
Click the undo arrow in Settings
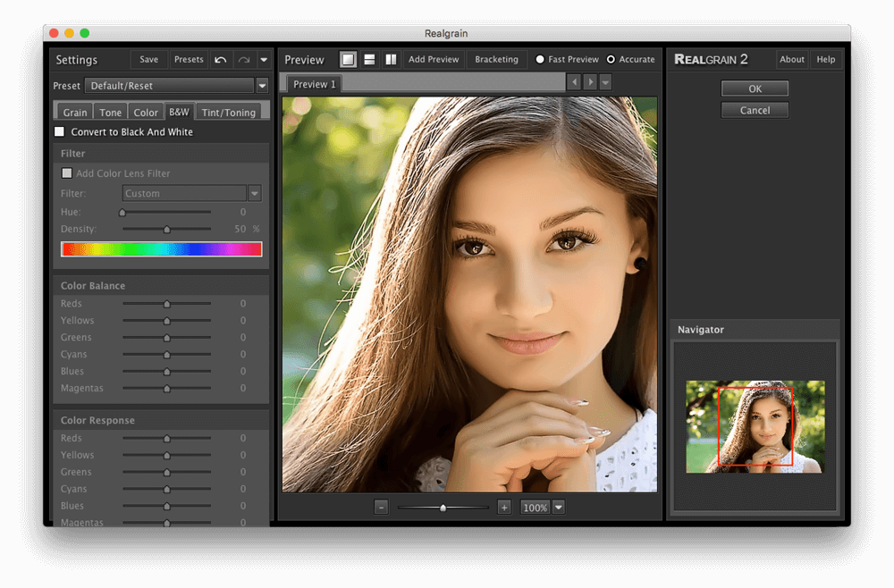click(221, 60)
